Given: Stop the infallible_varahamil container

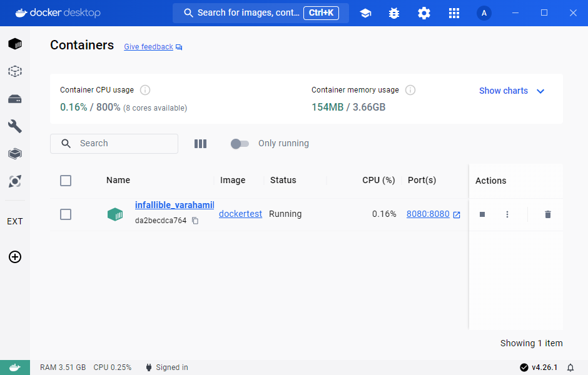Looking at the screenshot, I should (482, 214).
